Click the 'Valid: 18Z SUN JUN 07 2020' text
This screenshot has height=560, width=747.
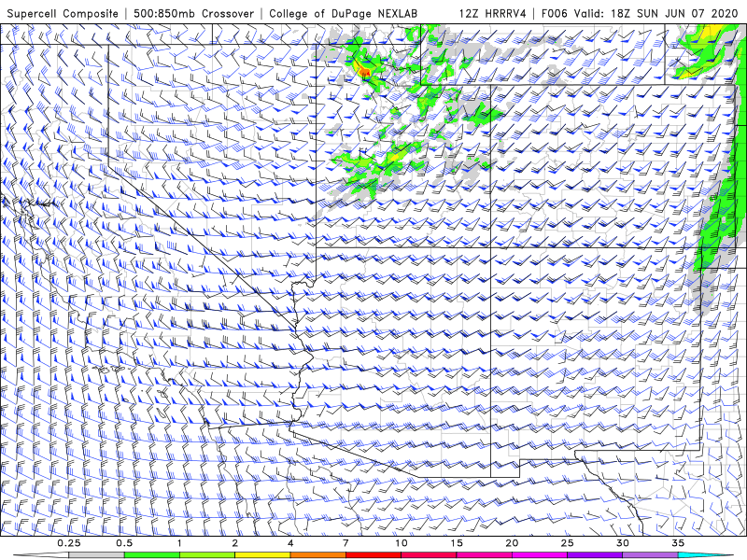pos(656,13)
